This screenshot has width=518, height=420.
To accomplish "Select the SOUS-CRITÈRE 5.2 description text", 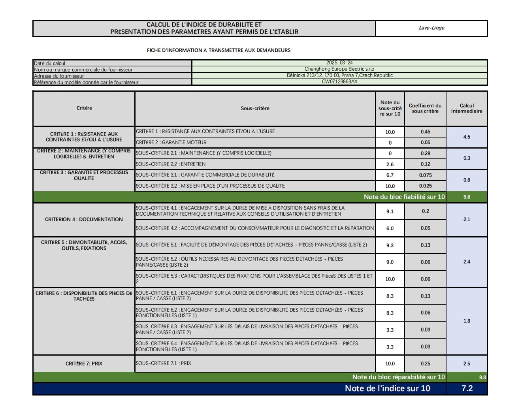I will point(239,262).
